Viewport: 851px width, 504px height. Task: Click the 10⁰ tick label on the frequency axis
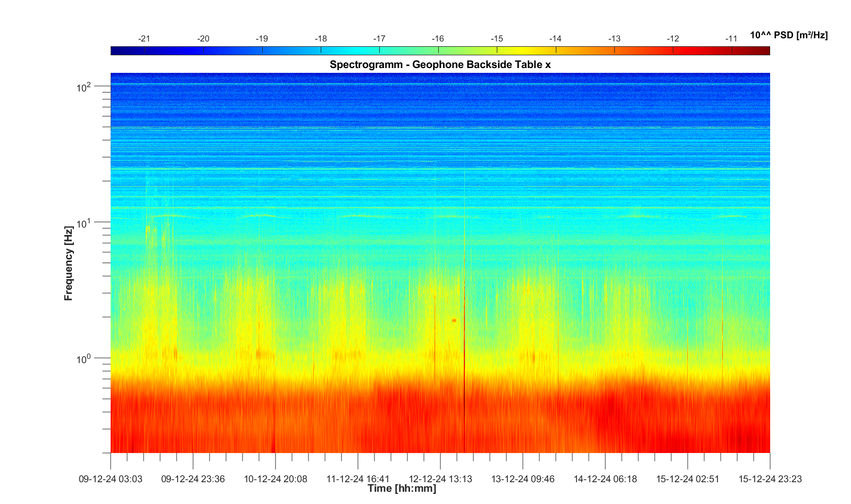84,359
